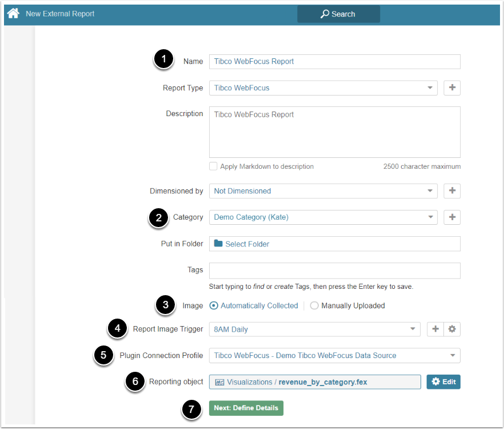Select Automatically Collected image option

[x=214, y=305]
